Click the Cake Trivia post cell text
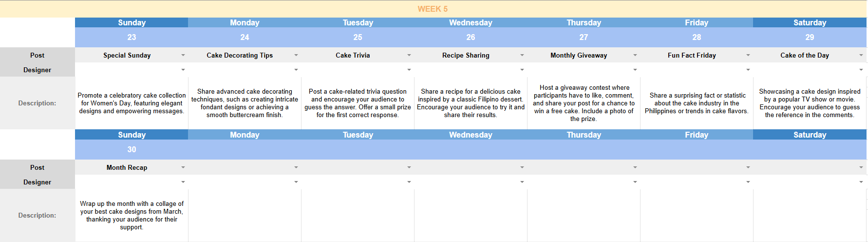The image size is (868, 242). tap(353, 55)
